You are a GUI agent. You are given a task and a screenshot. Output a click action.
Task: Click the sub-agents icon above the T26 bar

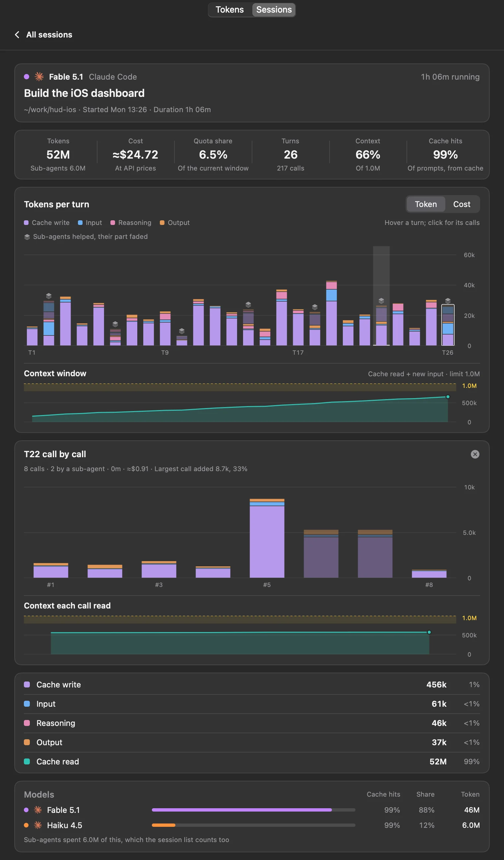coord(448,301)
